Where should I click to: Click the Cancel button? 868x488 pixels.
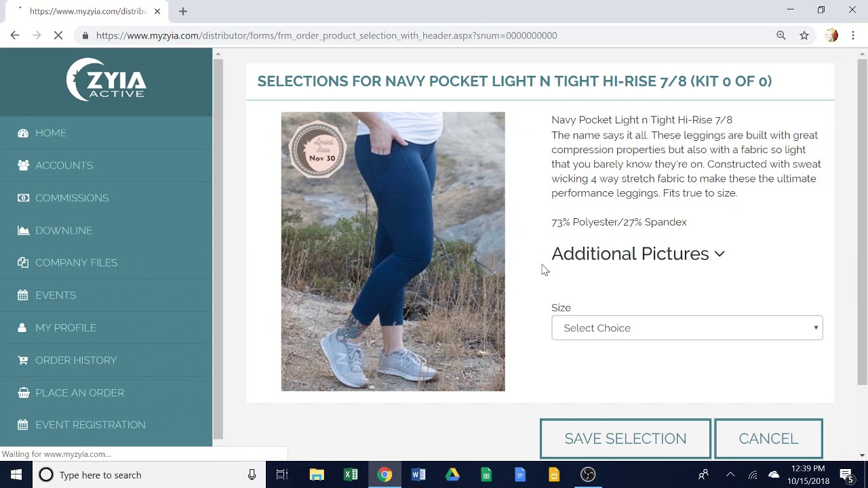pos(768,439)
